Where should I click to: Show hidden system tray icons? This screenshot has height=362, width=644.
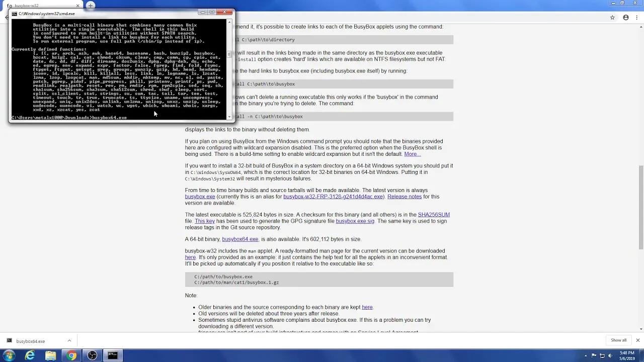tap(587, 355)
